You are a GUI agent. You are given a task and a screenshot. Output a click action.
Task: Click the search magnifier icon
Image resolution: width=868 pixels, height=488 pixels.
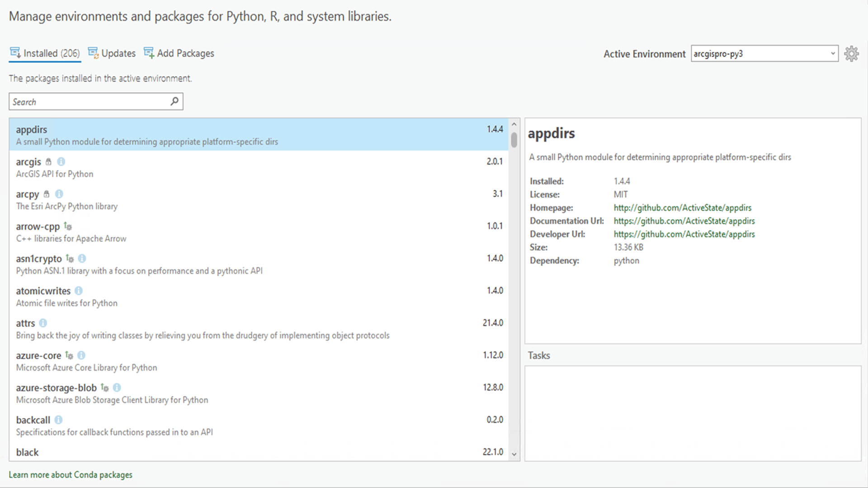(x=174, y=101)
